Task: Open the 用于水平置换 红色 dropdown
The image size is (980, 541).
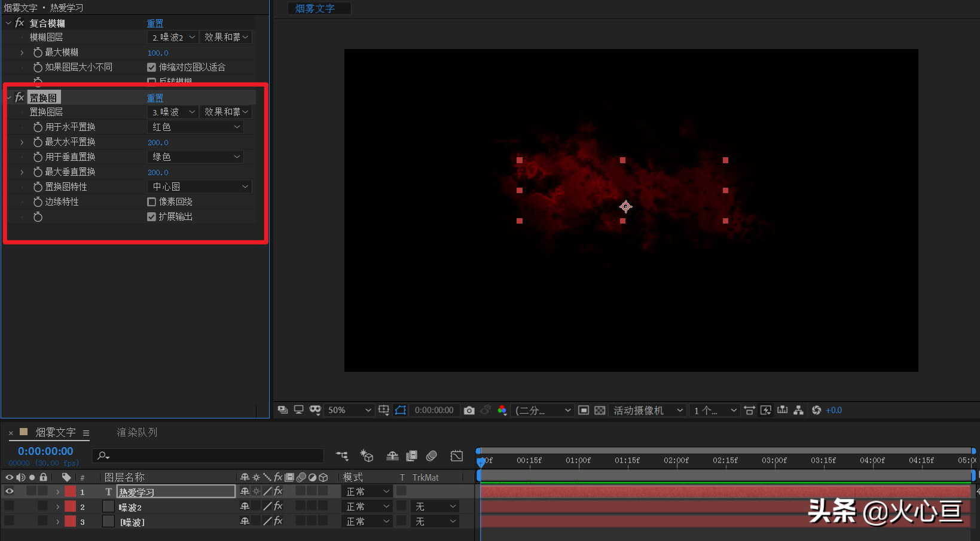Action: 196,127
